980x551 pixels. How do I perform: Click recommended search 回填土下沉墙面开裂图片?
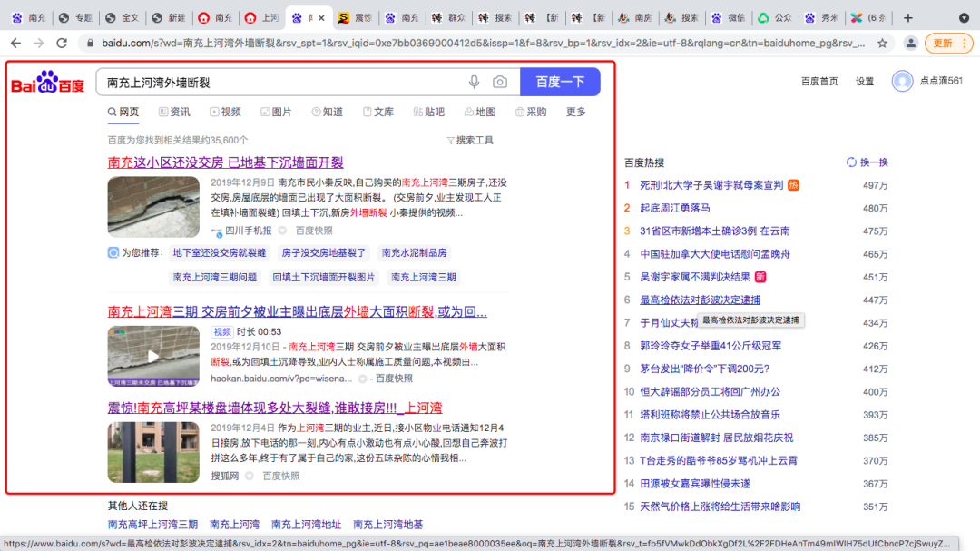[324, 277]
